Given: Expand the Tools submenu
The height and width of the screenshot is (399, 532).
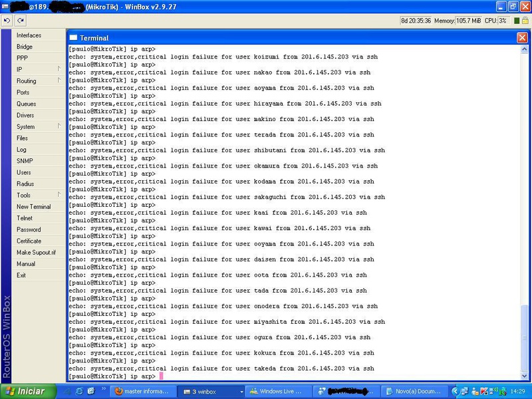Looking at the screenshot, I should point(39,195).
